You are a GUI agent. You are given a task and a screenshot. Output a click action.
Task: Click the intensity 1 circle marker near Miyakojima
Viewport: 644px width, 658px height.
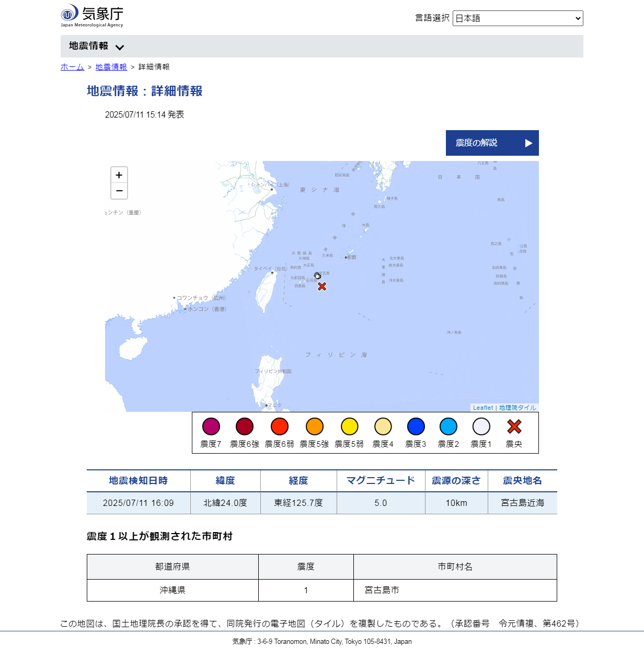pos(317,275)
